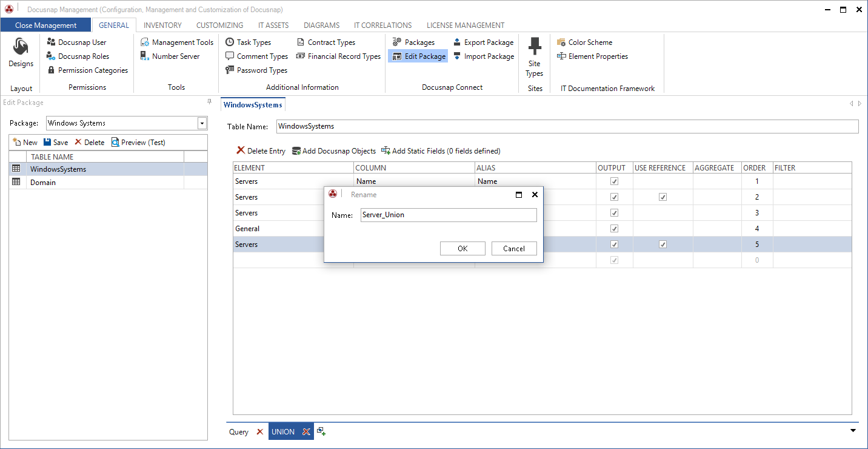868x449 pixels.
Task: Toggle Output checkbox for order 1 row
Action: click(x=614, y=181)
